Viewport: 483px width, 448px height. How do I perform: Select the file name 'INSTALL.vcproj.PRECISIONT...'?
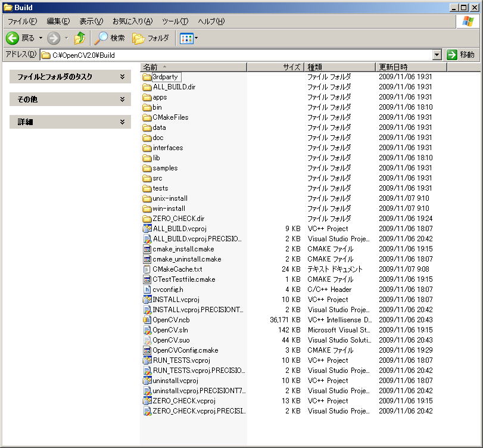pyautogui.click(x=198, y=310)
